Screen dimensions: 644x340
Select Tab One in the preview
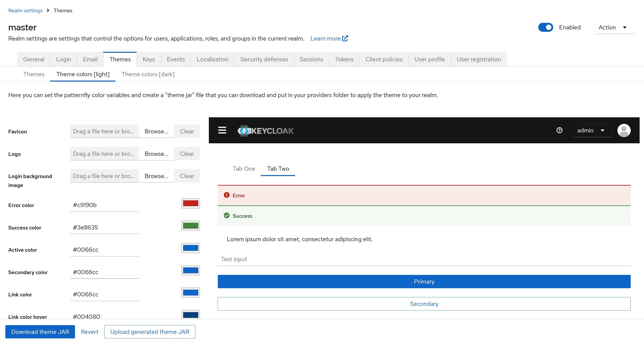pos(244,169)
